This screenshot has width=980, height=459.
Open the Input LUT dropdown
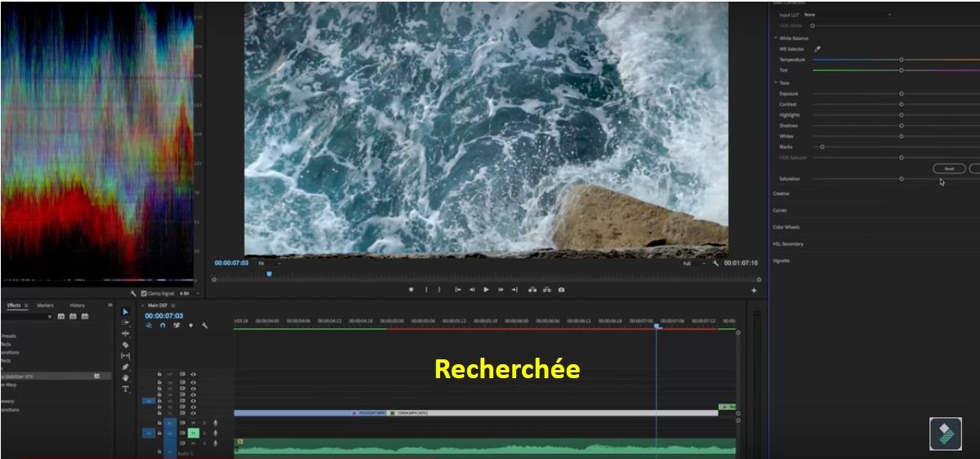coord(847,15)
